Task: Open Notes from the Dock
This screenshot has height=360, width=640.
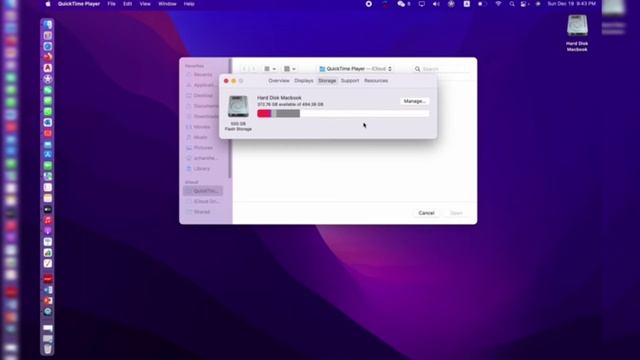Action: tap(48, 198)
